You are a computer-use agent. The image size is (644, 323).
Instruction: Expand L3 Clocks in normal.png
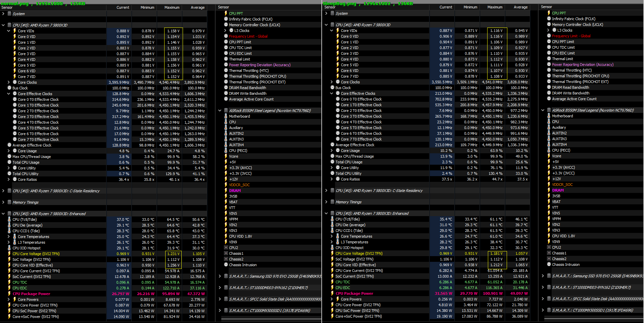click(226, 31)
